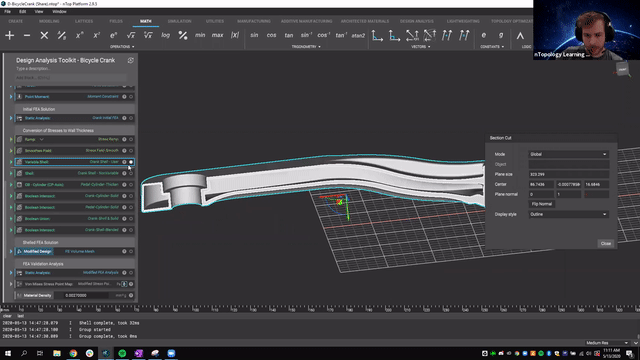Screen dimensions: 640x360
Task: Click the Material Density value field
Action: click(86, 296)
